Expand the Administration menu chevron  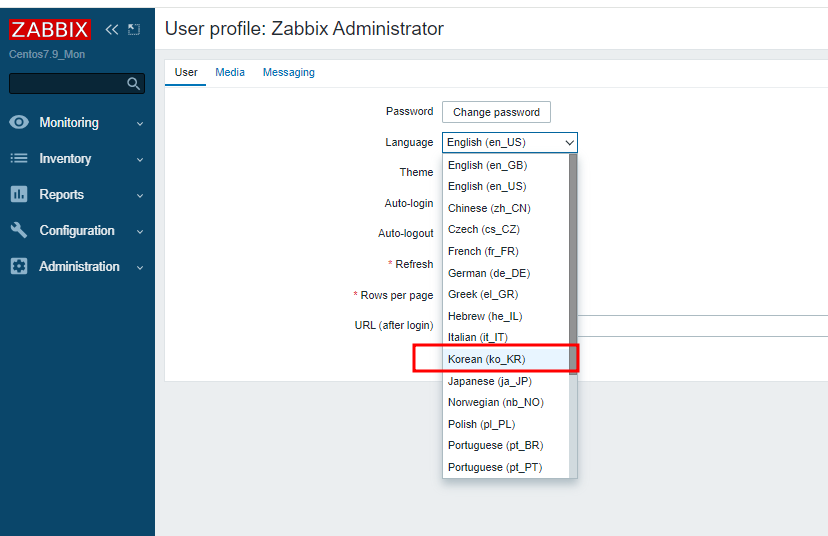pos(140,267)
